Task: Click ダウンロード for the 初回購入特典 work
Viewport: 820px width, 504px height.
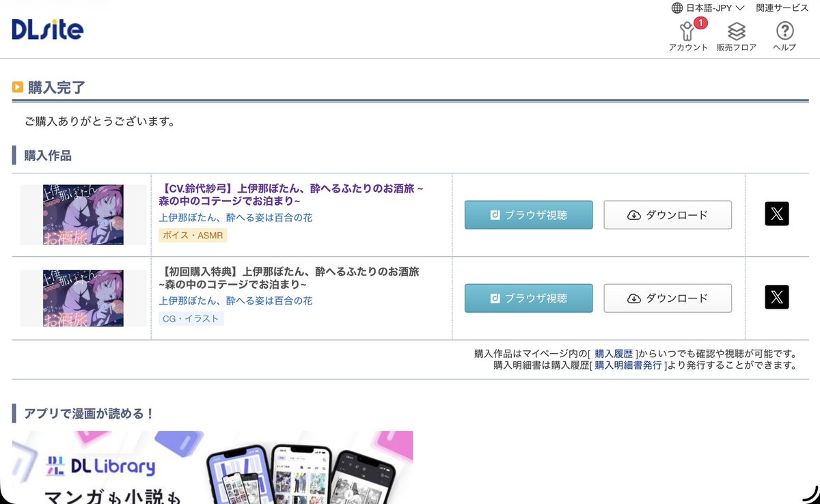Action: (668, 298)
